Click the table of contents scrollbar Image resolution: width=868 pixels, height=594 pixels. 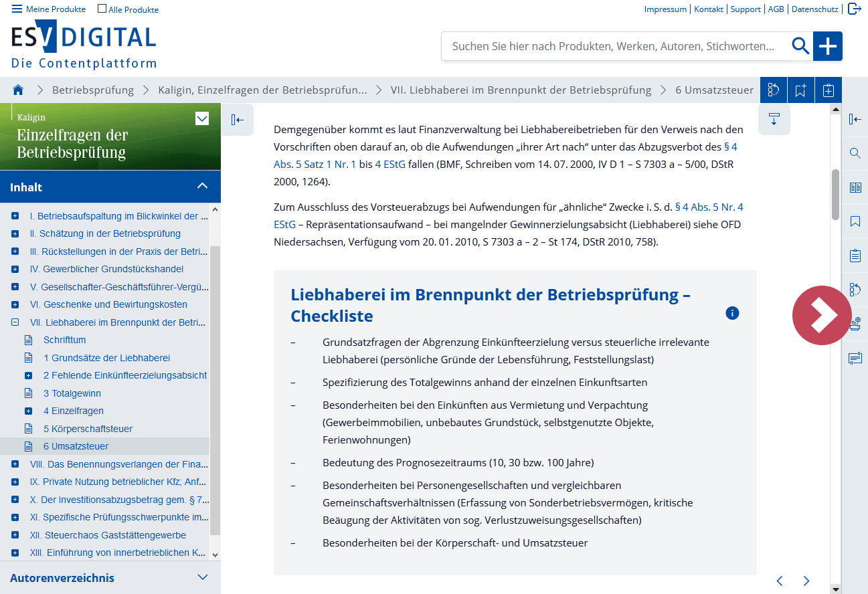[x=215, y=390]
